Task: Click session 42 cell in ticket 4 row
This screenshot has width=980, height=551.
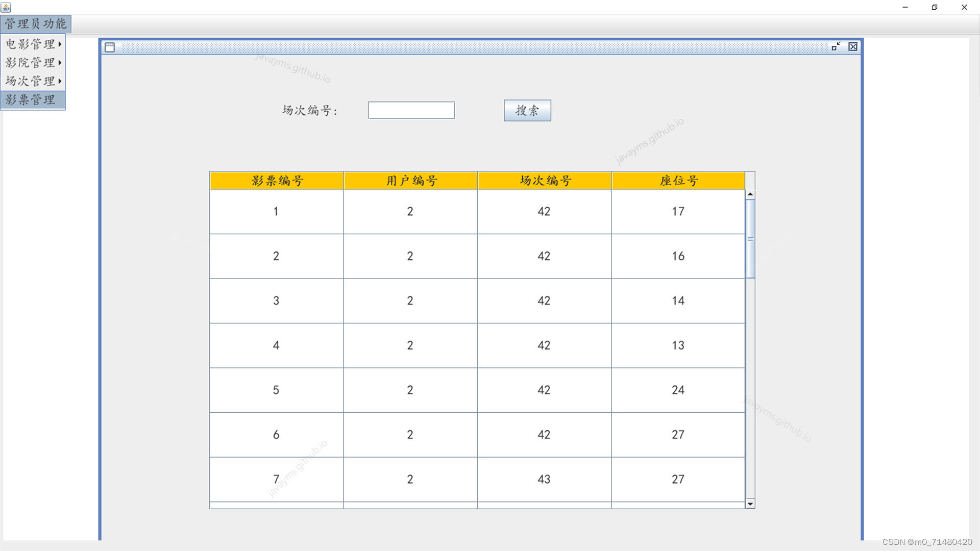Action: (544, 345)
